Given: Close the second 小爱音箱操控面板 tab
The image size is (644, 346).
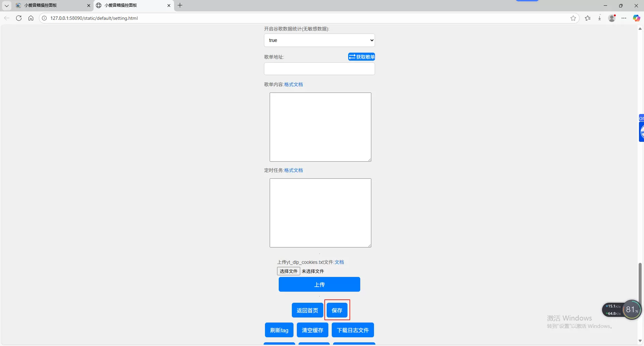Looking at the screenshot, I should coord(169,5).
